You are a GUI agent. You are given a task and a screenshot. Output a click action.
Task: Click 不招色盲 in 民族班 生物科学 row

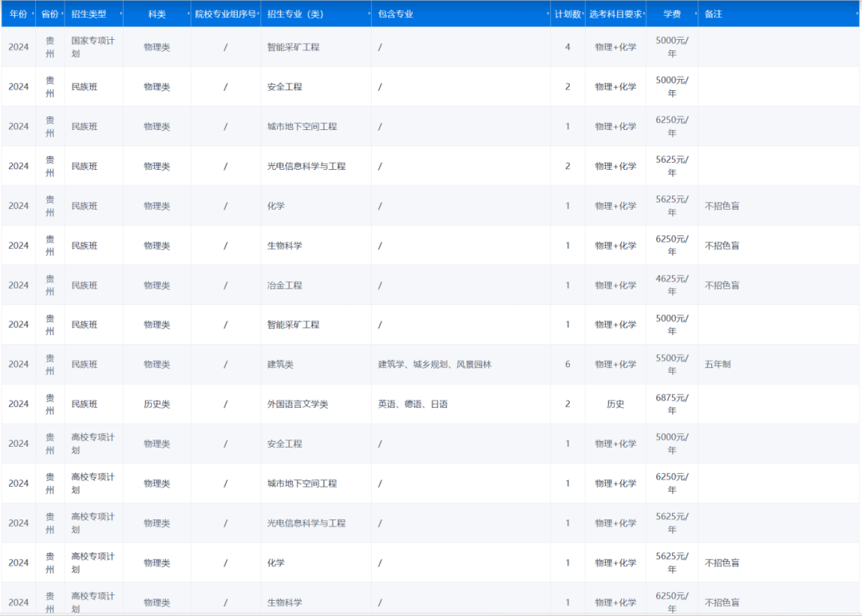click(x=722, y=246)
